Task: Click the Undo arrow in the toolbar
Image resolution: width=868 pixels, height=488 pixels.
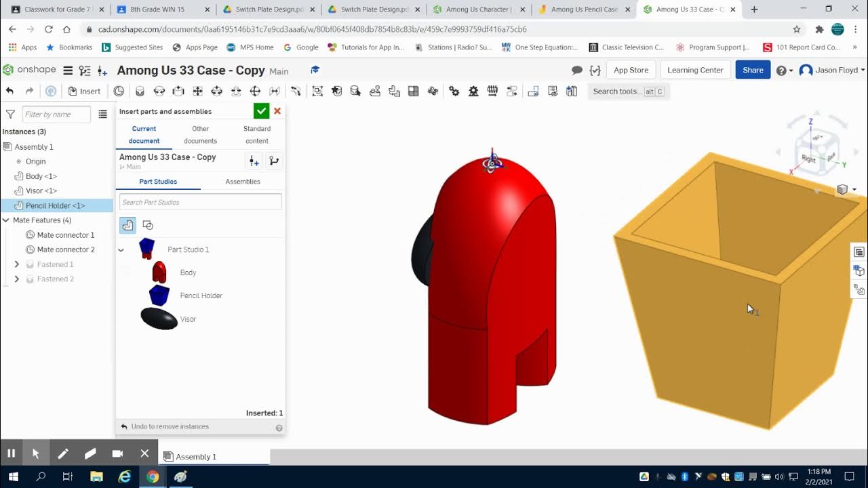Action: 9,91
